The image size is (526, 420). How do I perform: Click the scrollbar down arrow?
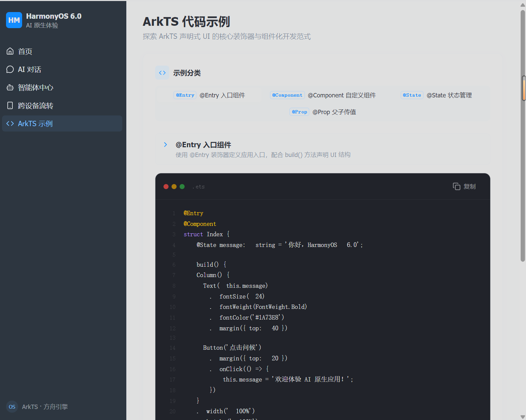click(x=523, y=417)
